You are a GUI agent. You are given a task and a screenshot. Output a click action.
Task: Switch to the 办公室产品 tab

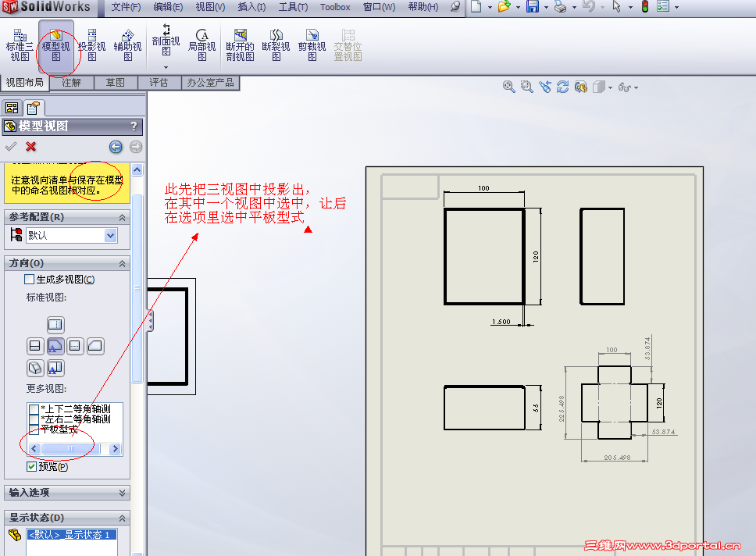(x=210, y=83)
